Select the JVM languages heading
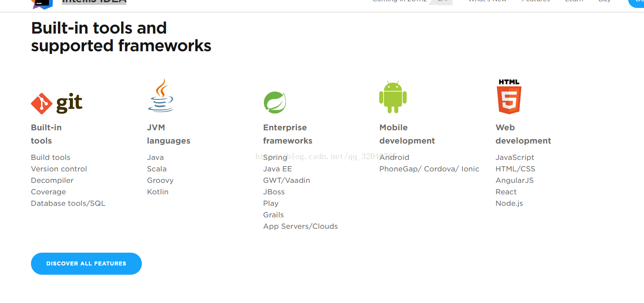 pyautogui.click(x=169, y=134)
